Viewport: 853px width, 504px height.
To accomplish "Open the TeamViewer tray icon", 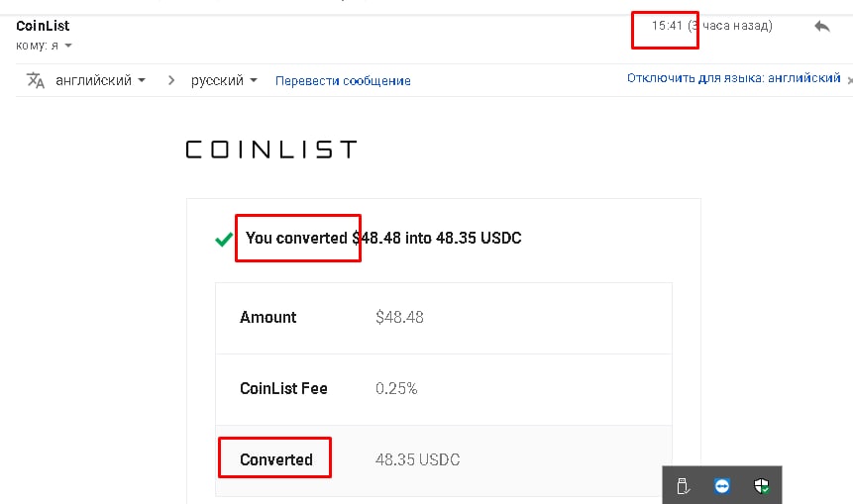I will click(x=722, y=485).
